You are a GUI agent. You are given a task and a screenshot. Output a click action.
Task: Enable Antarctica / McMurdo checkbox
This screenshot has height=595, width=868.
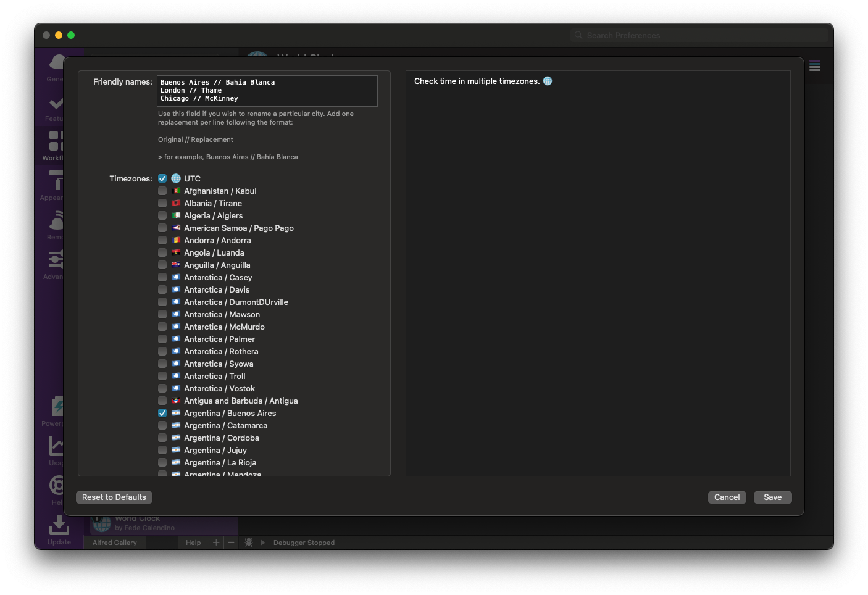pos(162,327)
